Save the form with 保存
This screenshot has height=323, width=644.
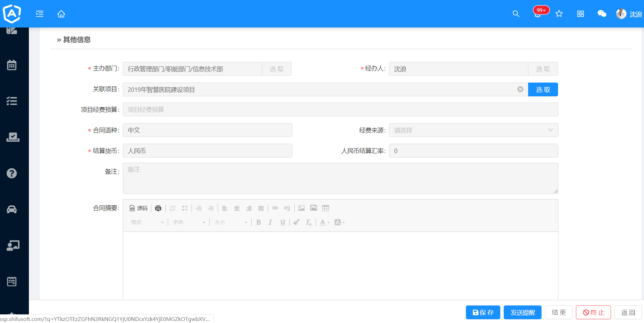(x=483, y=312)
